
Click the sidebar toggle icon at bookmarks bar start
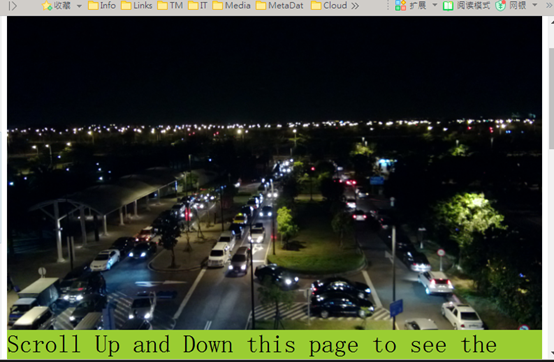[12, 6]
